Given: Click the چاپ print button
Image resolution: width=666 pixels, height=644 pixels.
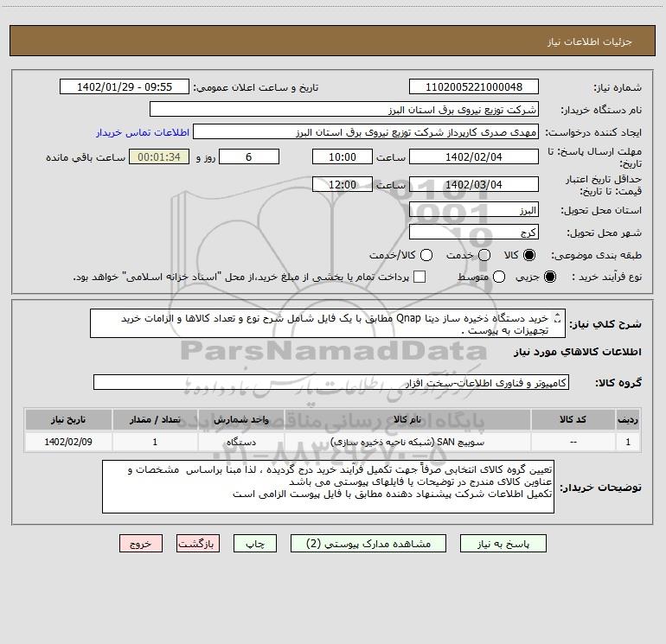Looking at the screenshot, I should [255, 544].
